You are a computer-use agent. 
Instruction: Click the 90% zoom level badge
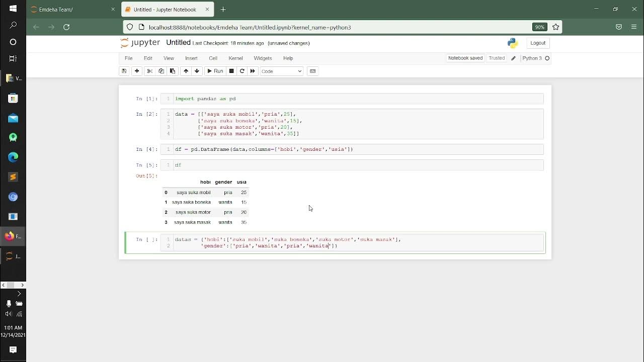[x=539, y=27]
